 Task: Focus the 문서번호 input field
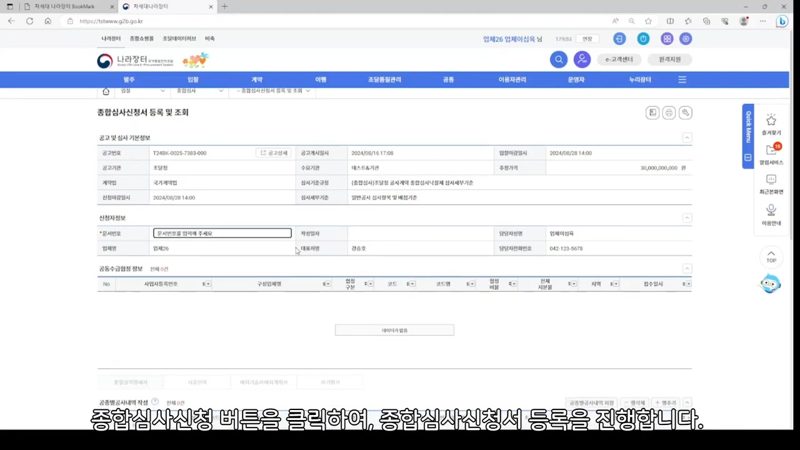click(222, 233)
